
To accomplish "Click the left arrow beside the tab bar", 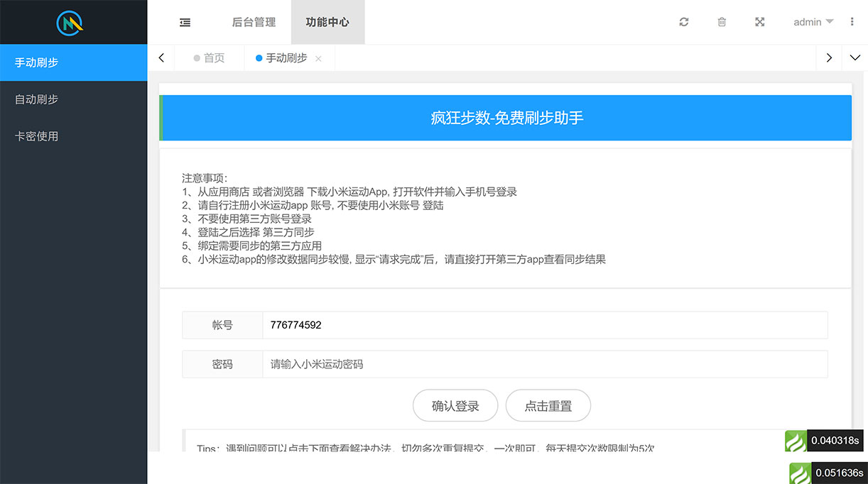I will click(x=161, y=57).
